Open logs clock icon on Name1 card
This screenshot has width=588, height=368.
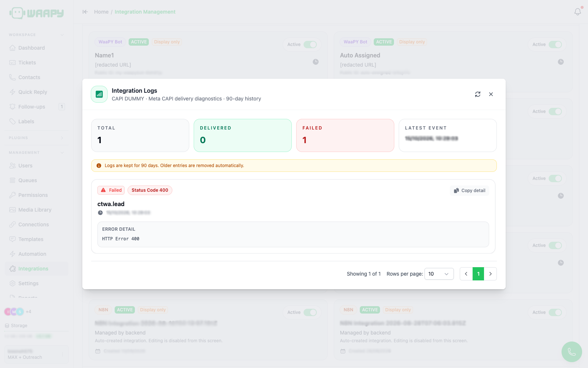coord(316,62)
